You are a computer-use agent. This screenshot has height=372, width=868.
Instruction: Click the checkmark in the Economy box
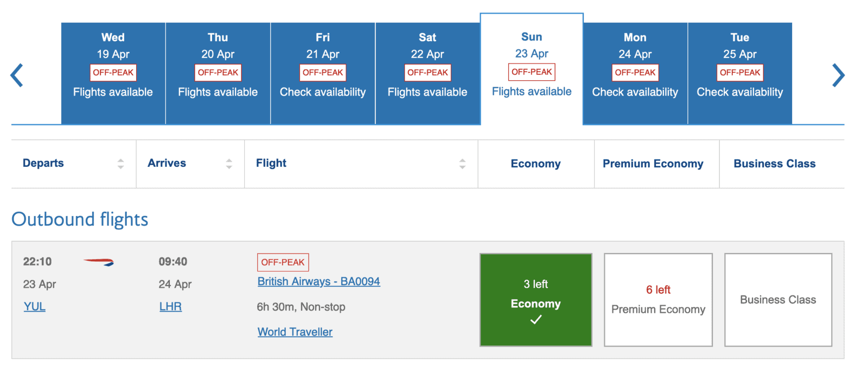[x=535, y=319]
